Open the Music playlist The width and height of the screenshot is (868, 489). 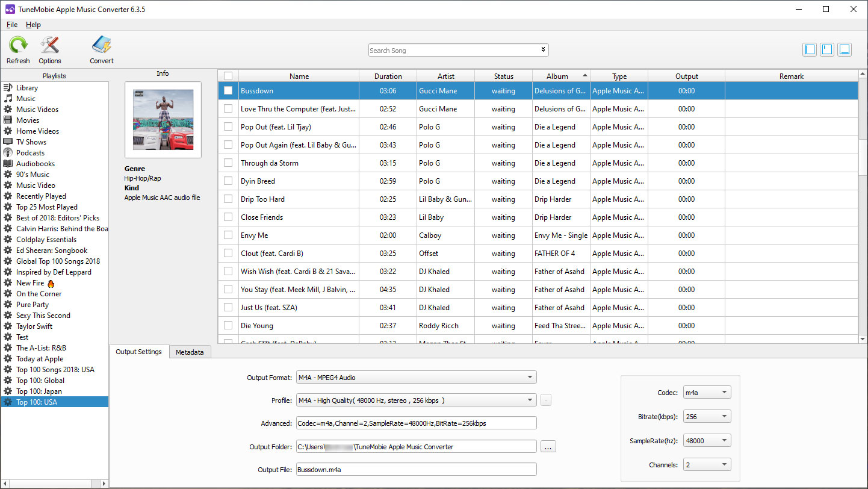[26, 99]
